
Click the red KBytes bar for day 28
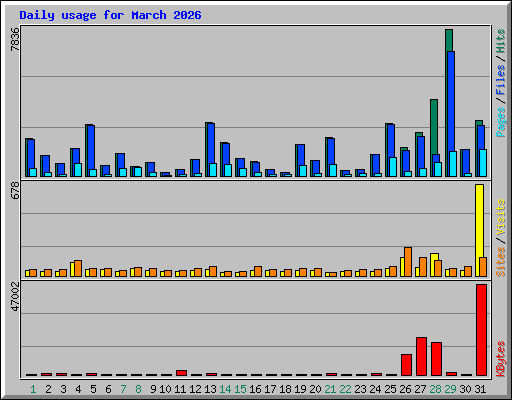click(436, 359)
